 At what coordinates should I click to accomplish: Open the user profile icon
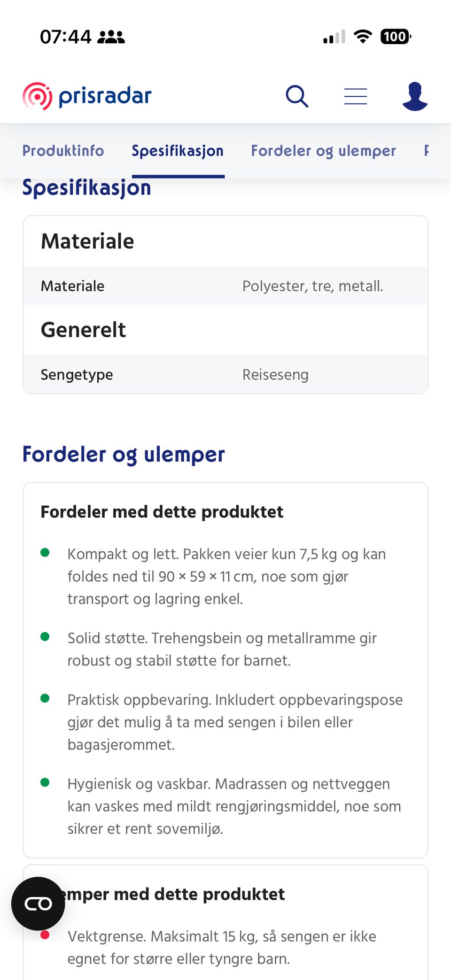[x=415, y=96]
